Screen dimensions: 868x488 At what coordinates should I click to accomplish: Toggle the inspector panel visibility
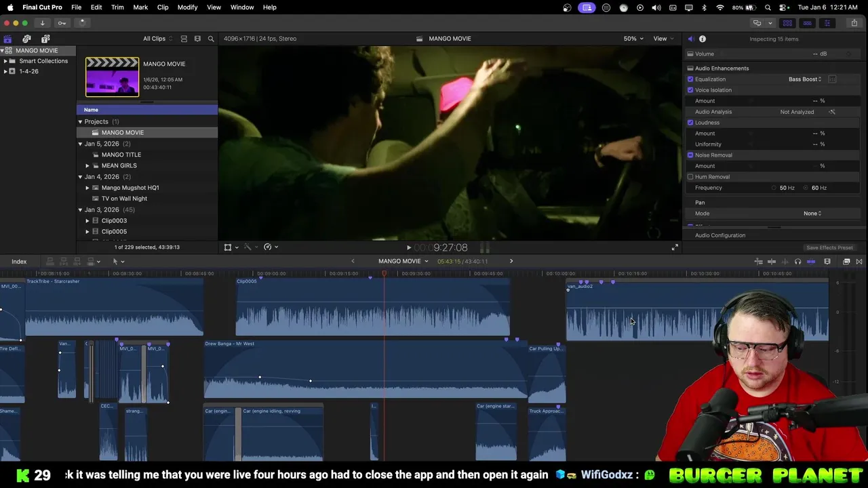pyautogui.click(x=827, y=23)
